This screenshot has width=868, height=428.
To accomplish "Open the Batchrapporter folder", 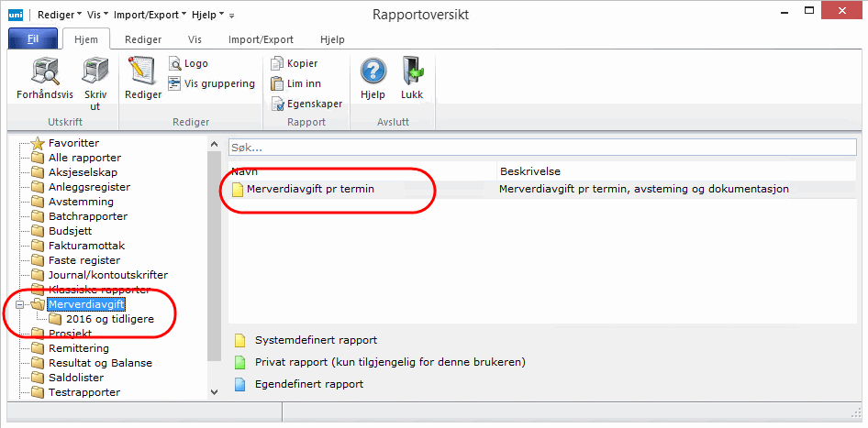I will click(79, 216).
